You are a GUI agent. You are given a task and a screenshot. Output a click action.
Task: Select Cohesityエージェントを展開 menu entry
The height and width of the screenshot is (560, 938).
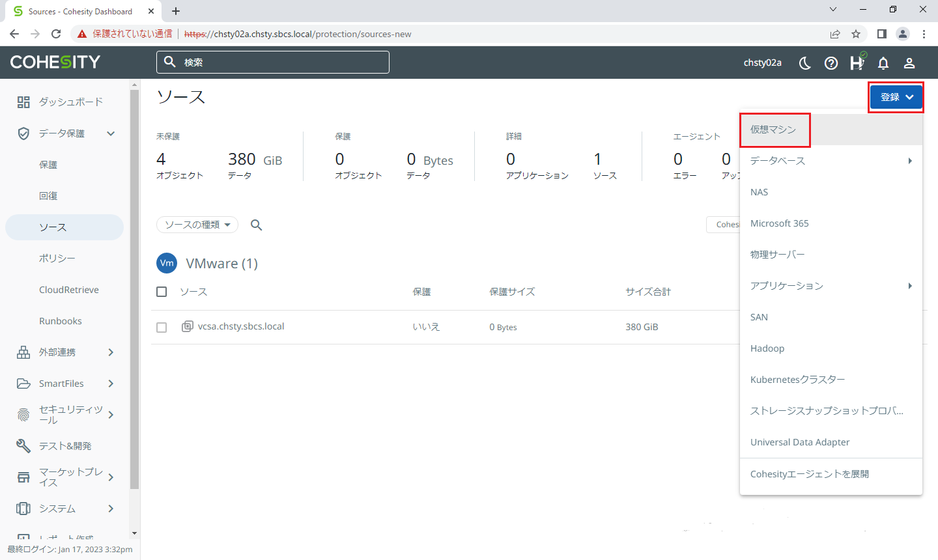(831, 474)
